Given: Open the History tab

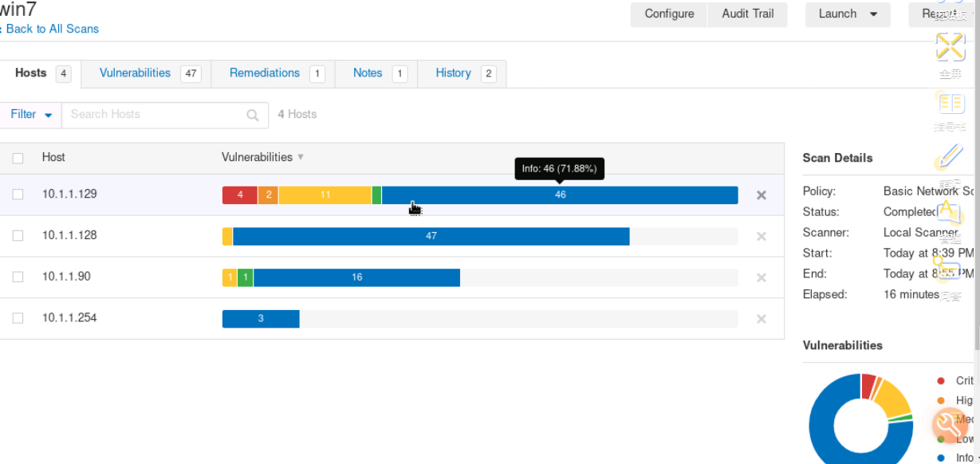Looking at the screenshot, I should [464, 73].
